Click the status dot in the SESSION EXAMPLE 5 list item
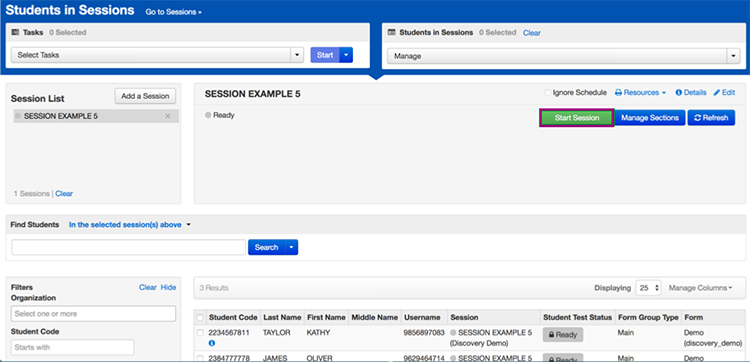 18,116
